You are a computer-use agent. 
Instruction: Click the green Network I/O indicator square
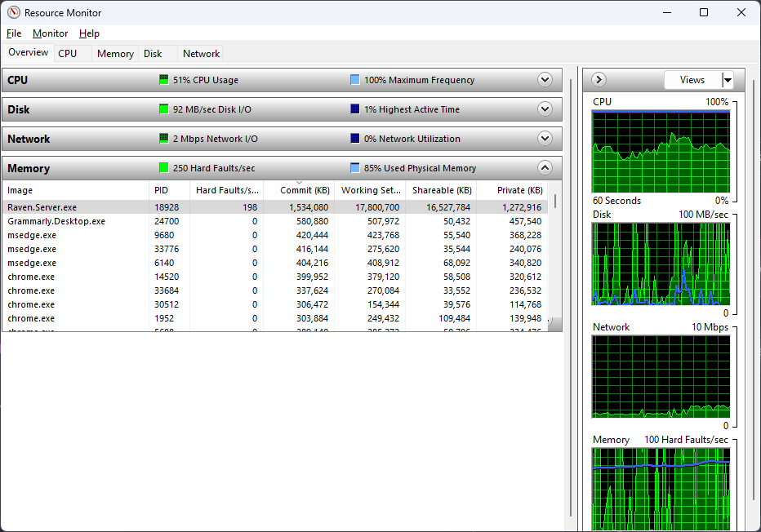tap(163, 138)
